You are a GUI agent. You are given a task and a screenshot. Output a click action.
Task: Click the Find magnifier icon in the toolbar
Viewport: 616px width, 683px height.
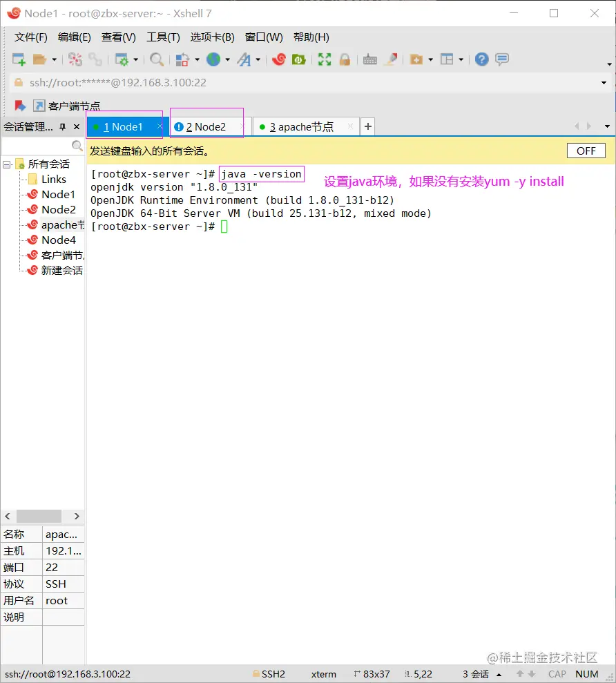tap(156, 59)
